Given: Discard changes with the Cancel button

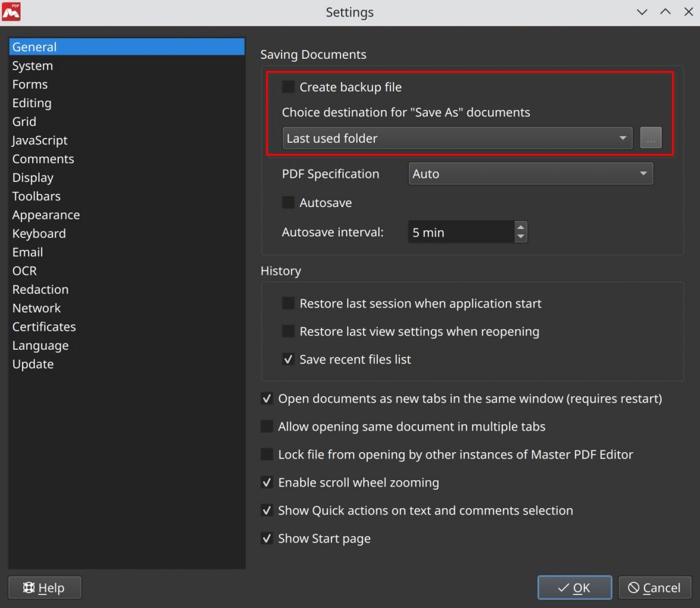Looking at the screenshot, I should (655, 588).
